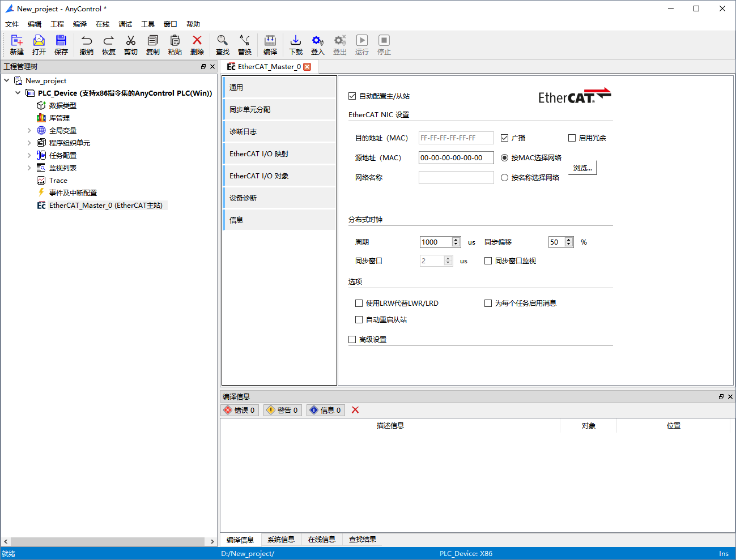Select EtherCAT_Master_0 (EtherCAT主站) tree node
Screen dimensions: 736x560
point(106,206)
